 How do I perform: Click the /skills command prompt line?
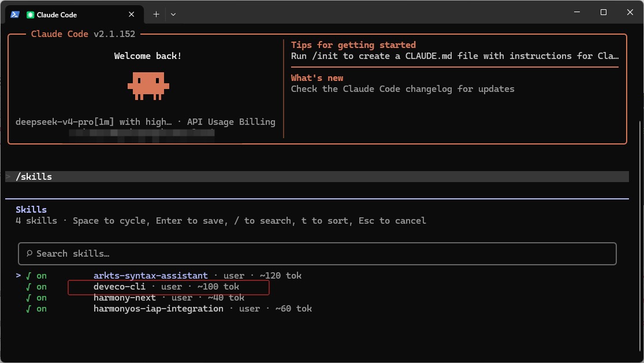tap(317, 177)
